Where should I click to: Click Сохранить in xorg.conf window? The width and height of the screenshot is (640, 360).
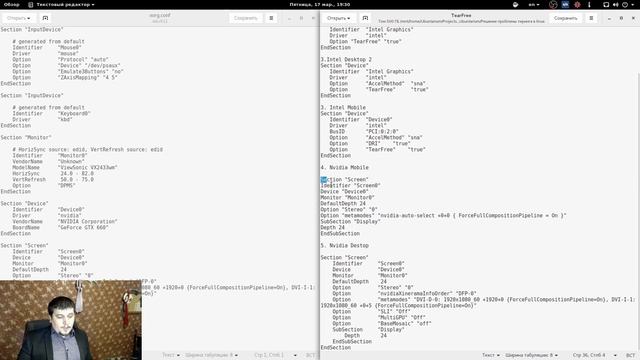pos(246,18)
